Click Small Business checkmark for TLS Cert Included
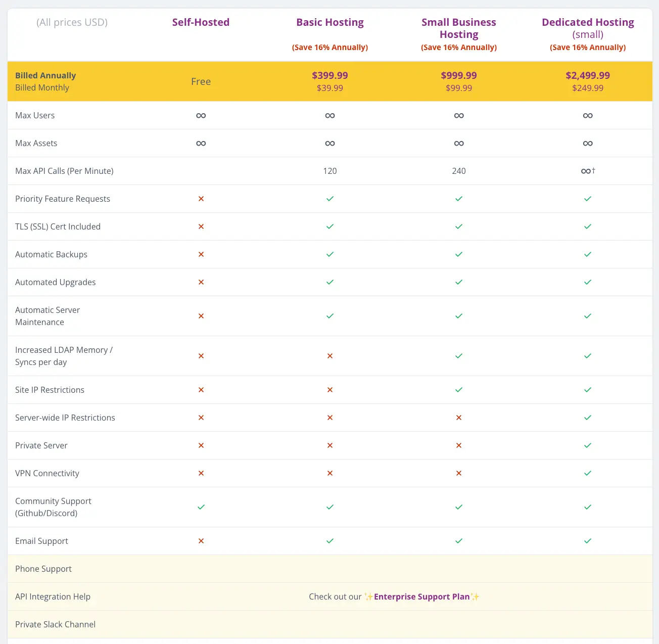 coord(459,226)
